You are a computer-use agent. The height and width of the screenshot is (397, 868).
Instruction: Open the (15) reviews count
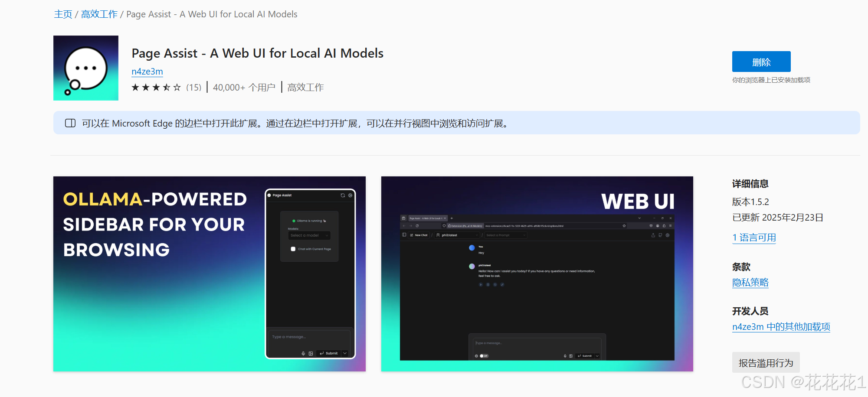point(194,88)
